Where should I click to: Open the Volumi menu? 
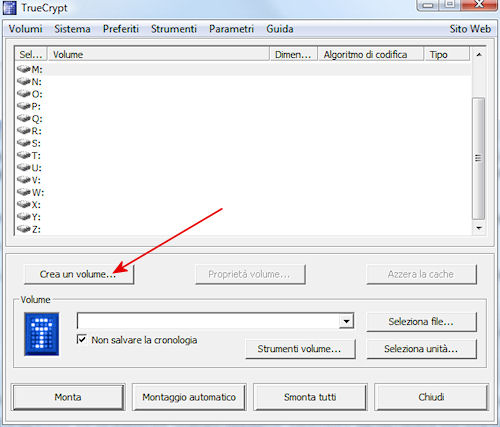pyautogui.click(x=25, y=29)
